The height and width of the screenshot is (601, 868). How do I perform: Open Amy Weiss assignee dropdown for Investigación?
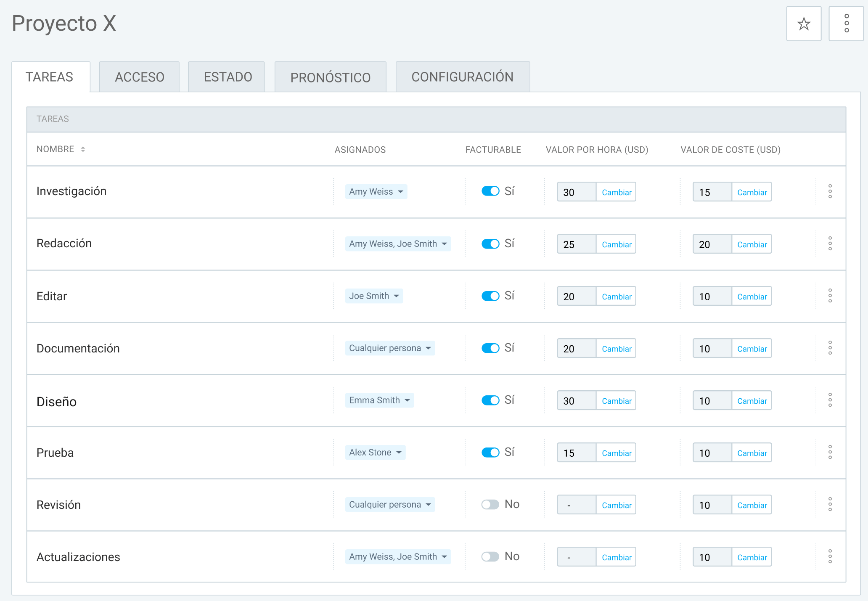point(376,191)
